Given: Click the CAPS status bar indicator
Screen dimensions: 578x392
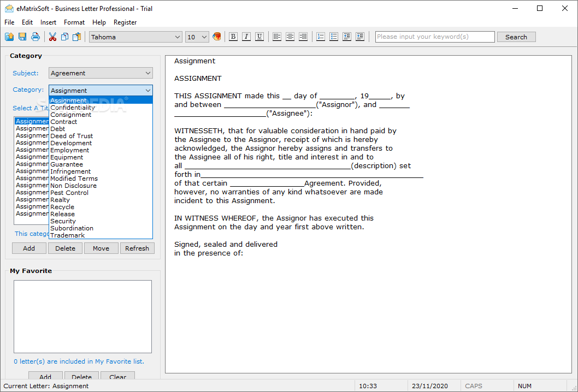Looking at the screenshot, I should pyautogui.click(x=474, y=386).
